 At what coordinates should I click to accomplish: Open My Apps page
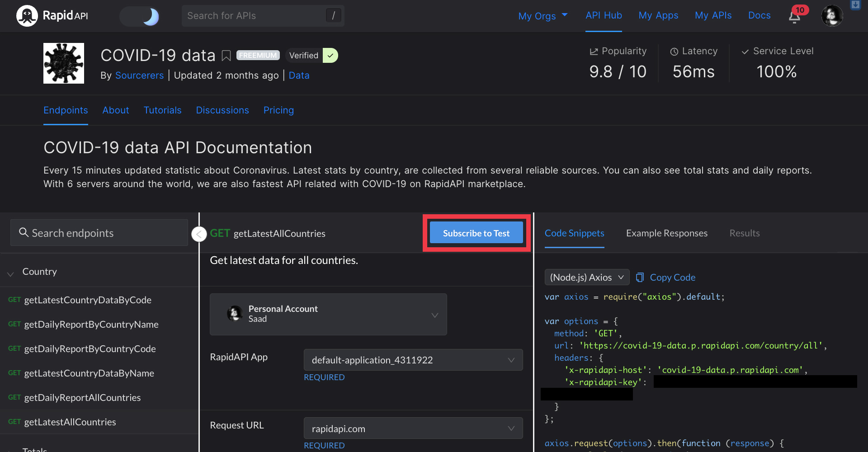658,15
